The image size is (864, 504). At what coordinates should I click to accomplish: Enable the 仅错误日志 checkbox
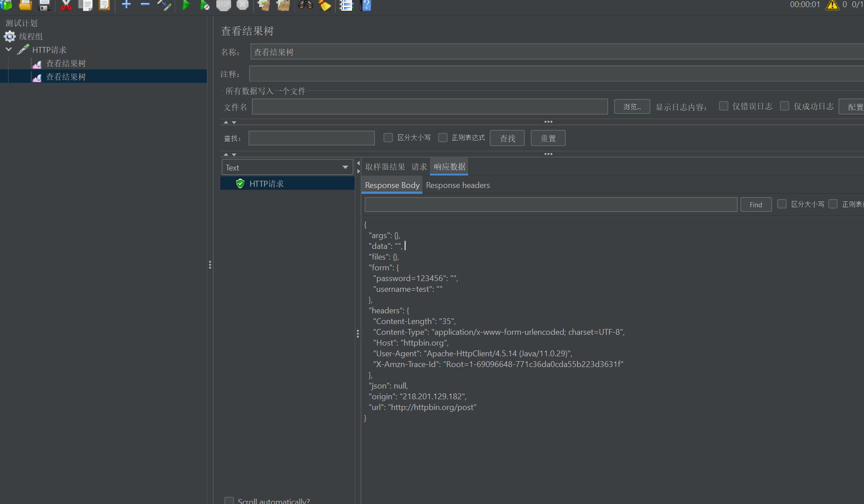(723, 106)
